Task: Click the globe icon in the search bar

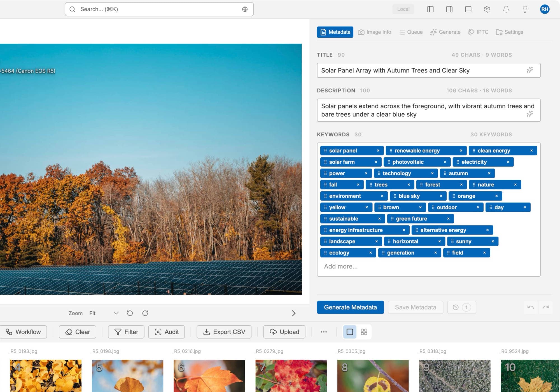Action: click(x=245, y=9)
